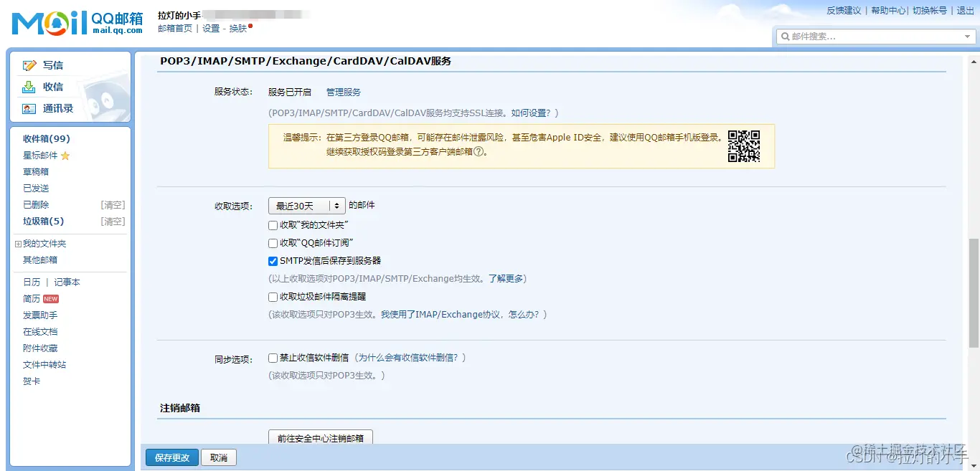Check for new mail with the 收信 icon
The width and height of the screenshot is (980, 471).
click(x=29, y=87)
